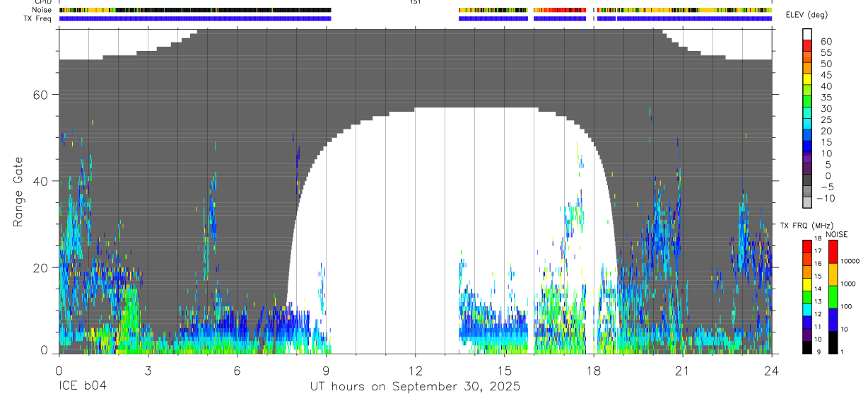868x401 pixels.
Task: Click the black bottom TX FRQ colorbar segment
Action: click(x=807, y=347)
